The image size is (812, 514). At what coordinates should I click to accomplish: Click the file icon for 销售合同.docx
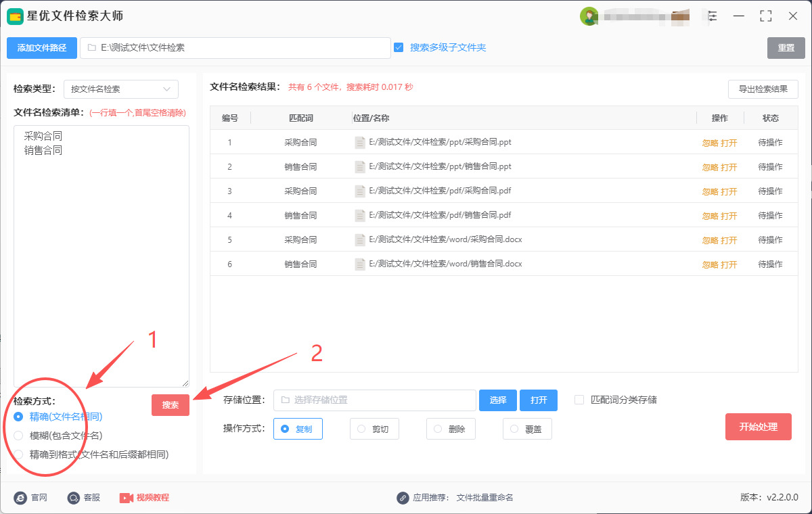tap(360, 264)
